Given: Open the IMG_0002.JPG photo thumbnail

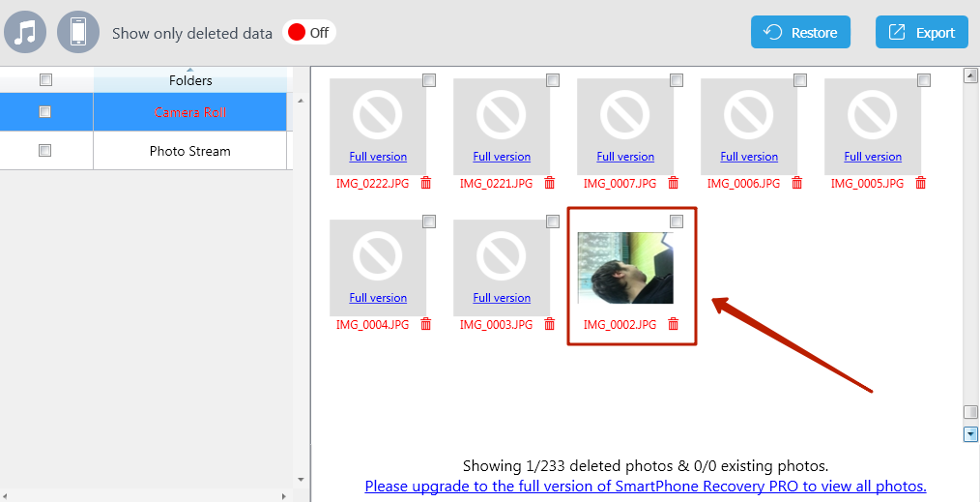Looking at the screenshot, I should coord(625,268).
